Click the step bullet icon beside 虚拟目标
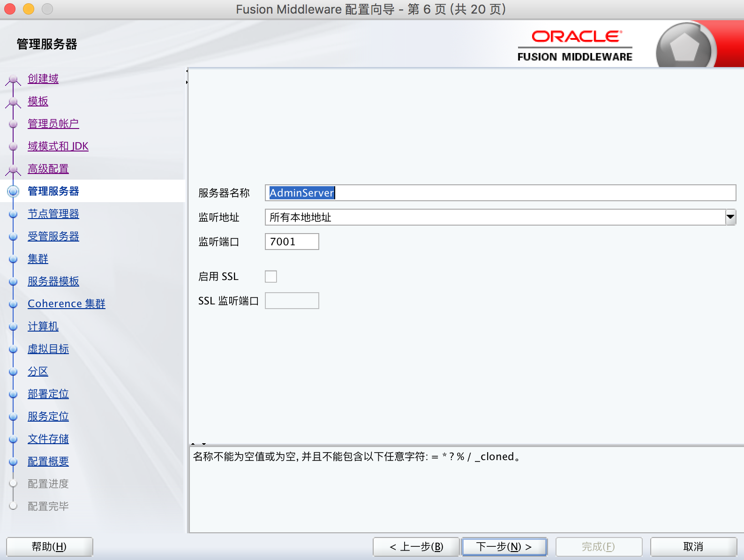 pos(13,349)
